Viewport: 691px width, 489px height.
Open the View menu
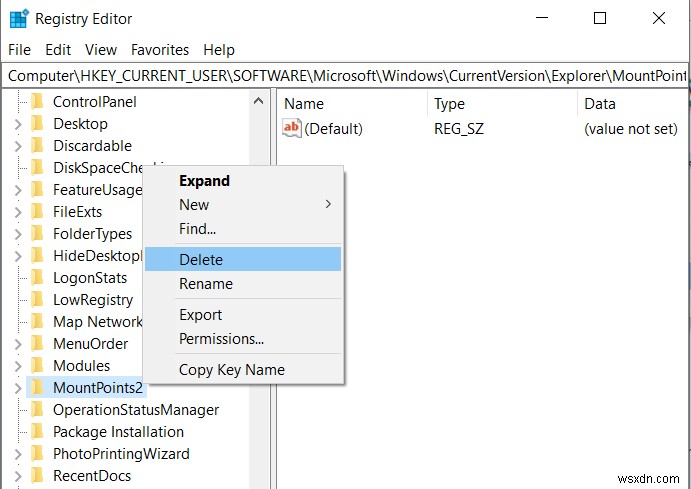pos(101,50)
